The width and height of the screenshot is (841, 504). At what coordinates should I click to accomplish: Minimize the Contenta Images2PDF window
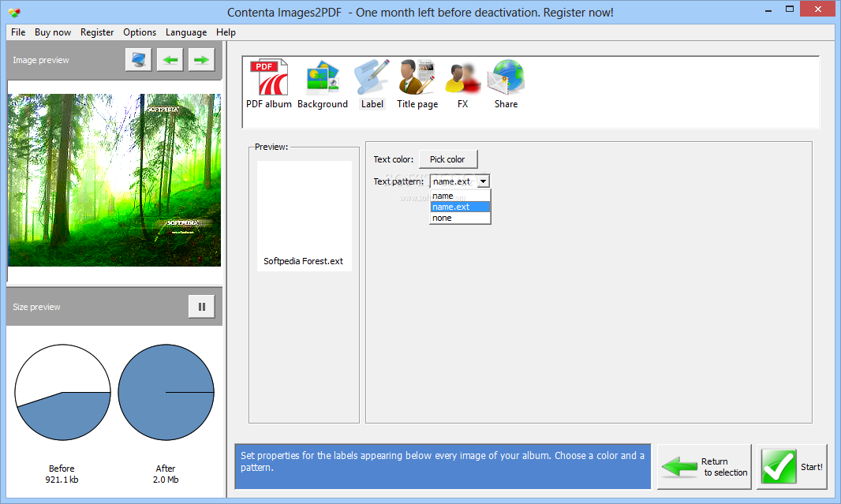pos(768,9)
